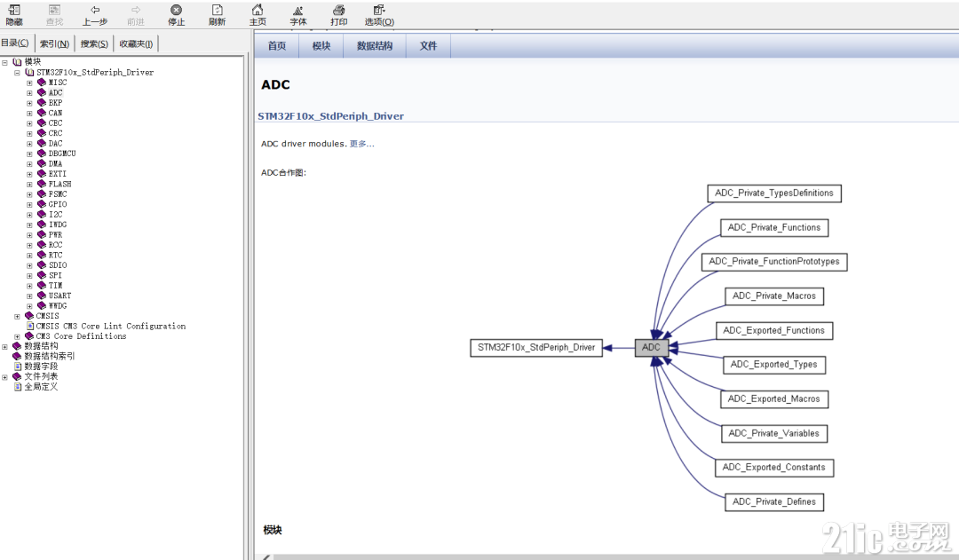The image size is (959, 560).
Task: Click the book icon beside CMSIS
Action: click(x=28, y=315)
